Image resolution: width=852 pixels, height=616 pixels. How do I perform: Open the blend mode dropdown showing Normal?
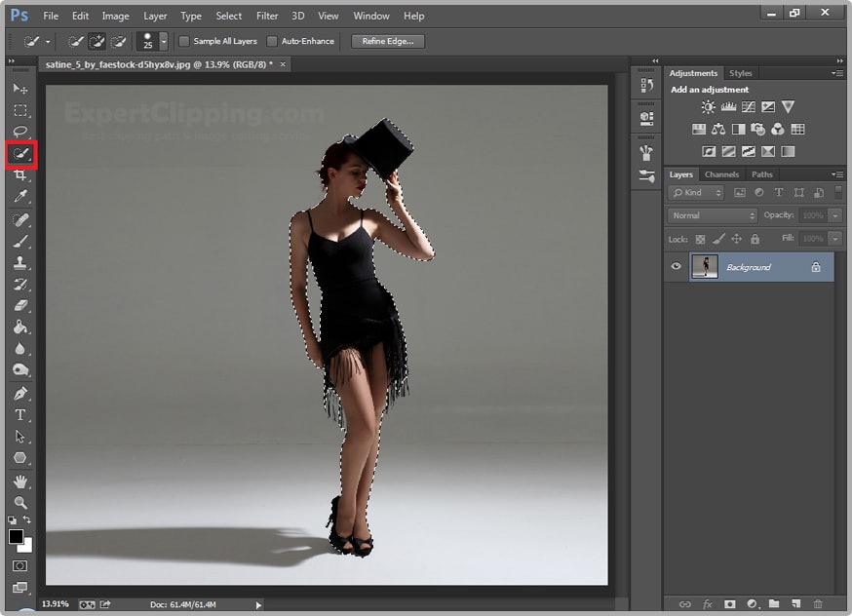(712, 214)
